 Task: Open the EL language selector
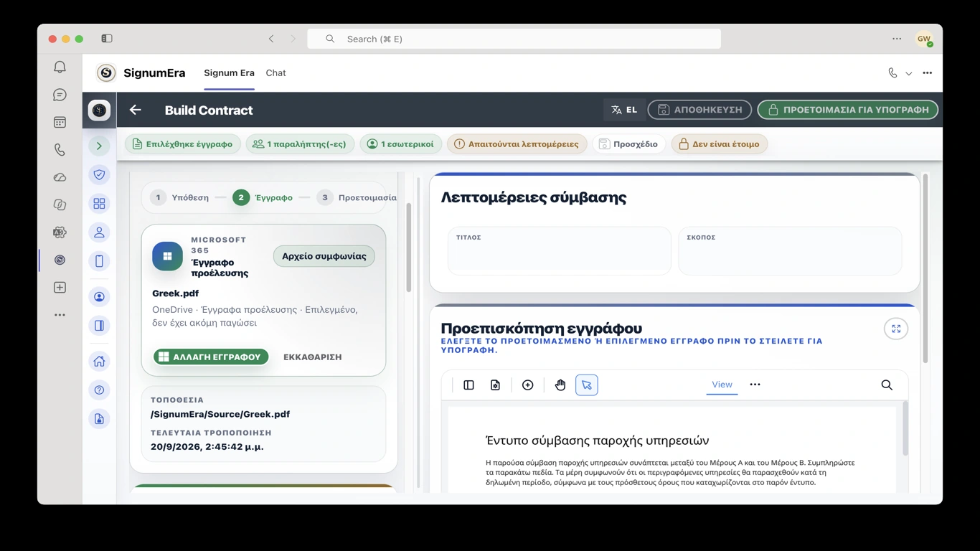coord(624,110)
